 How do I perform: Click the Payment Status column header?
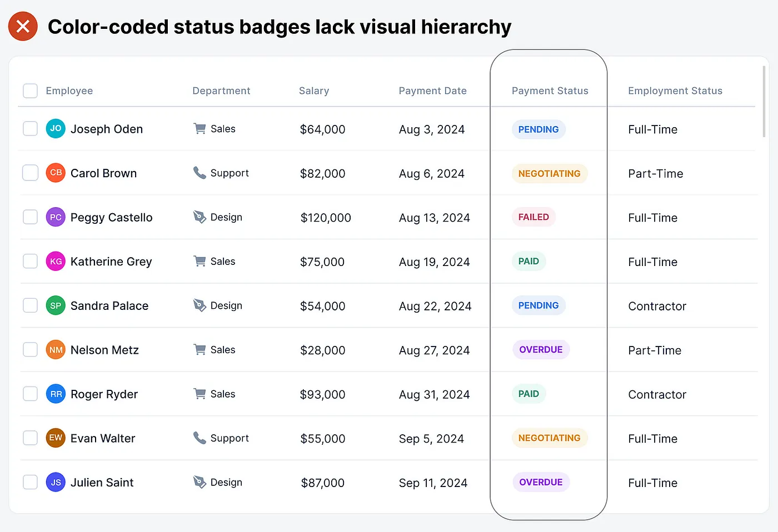click(550, 91)
